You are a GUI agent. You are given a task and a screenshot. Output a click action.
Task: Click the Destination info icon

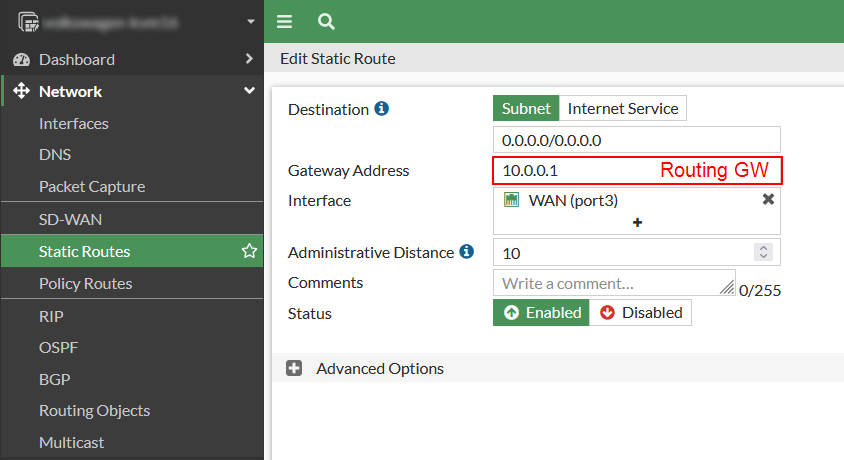point(381,108)
